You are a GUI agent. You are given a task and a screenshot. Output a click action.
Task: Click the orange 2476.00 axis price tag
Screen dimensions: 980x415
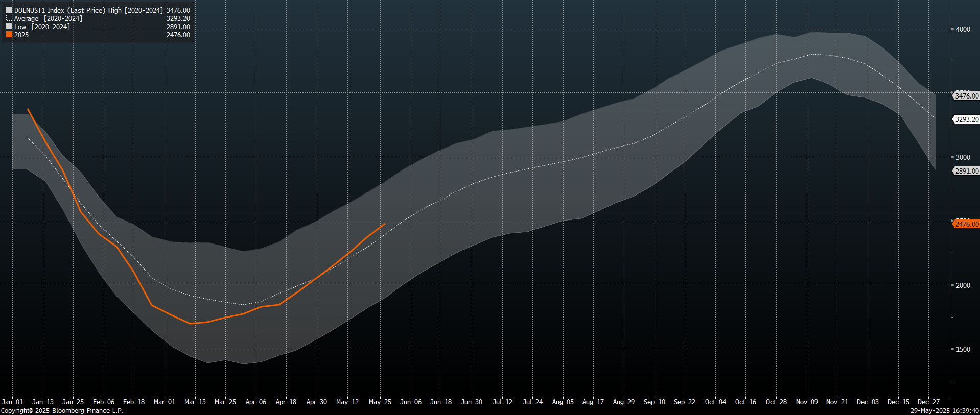[x=966, y=224]
